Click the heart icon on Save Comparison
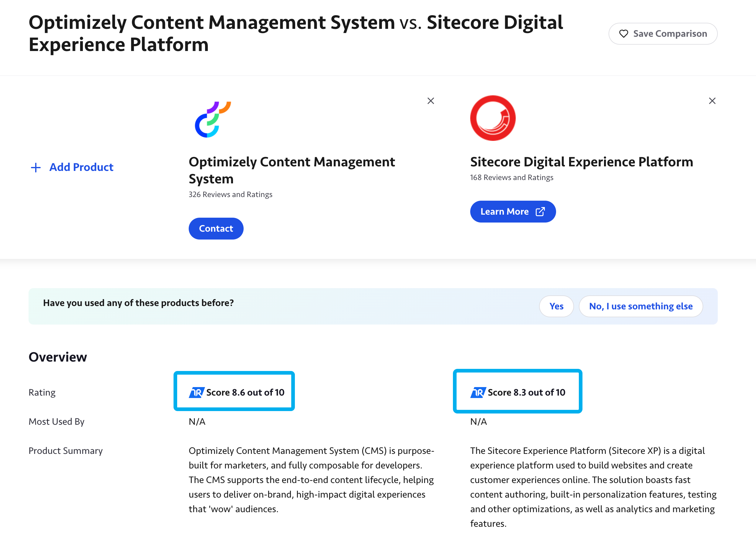The image size is (756, 541). click(624, 34)
